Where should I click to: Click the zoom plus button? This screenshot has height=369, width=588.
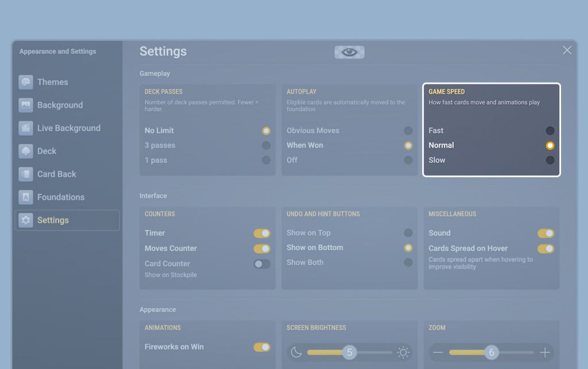coord(544,352)
